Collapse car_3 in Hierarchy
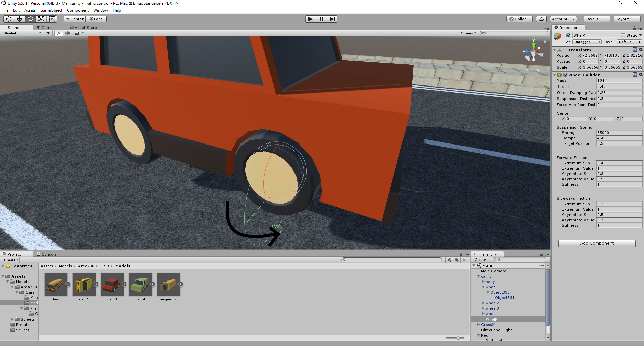This screenshot has width=644, height=346. pyautogui.click(x=479, y=276)
